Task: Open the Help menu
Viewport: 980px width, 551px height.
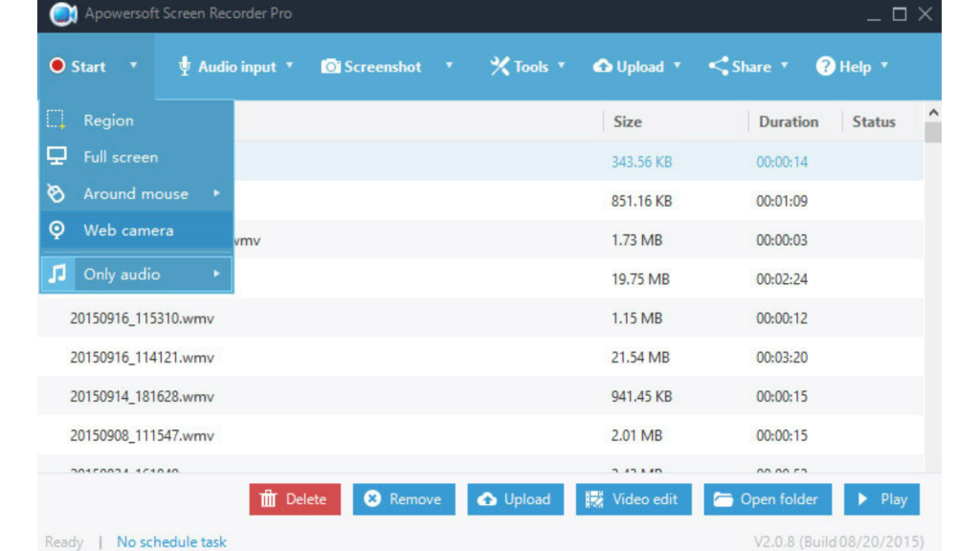Action: (x=850, y=66)
